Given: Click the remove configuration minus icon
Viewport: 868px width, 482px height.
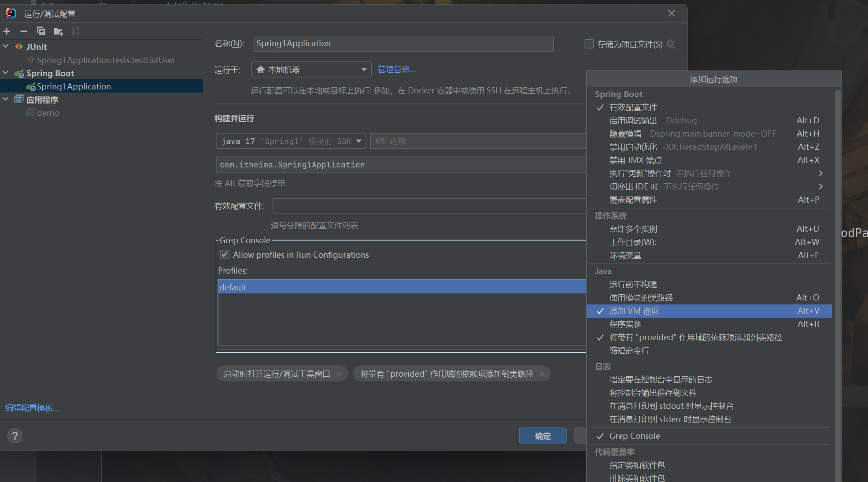Looking at the screenshot, I should pos(24,31).
